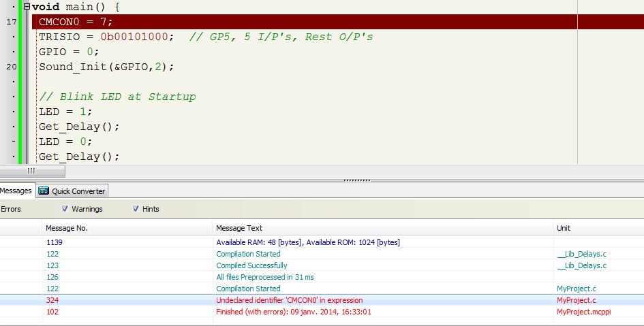Click the Quick Converter calculator icon
644x326 pixels.
(44, 191)
